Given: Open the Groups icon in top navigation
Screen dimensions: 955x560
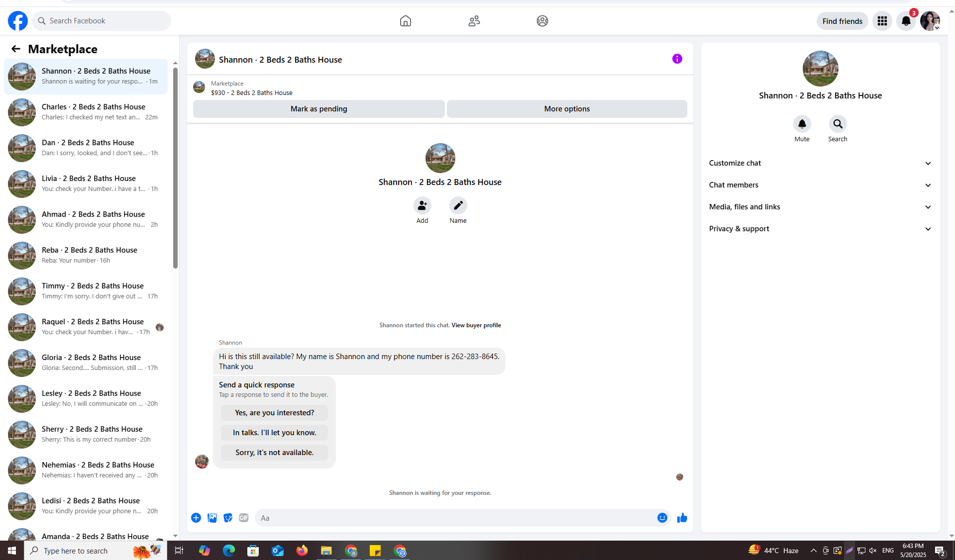Looking at the screenshot, I should click(542, 21).
